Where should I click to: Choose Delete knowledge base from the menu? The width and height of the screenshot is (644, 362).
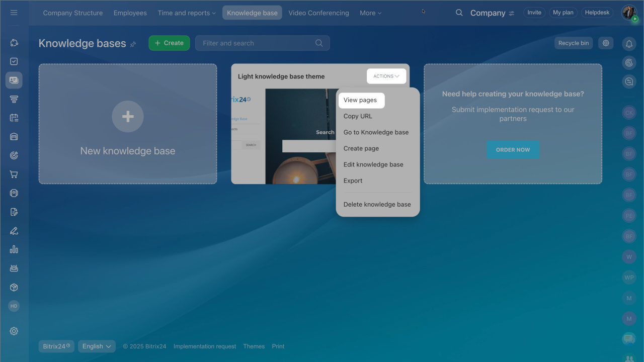(x=377, y=205)
